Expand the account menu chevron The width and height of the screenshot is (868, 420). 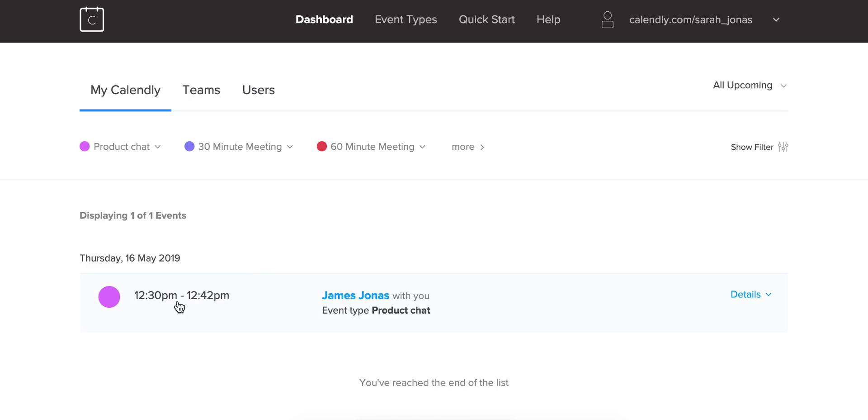776,20
